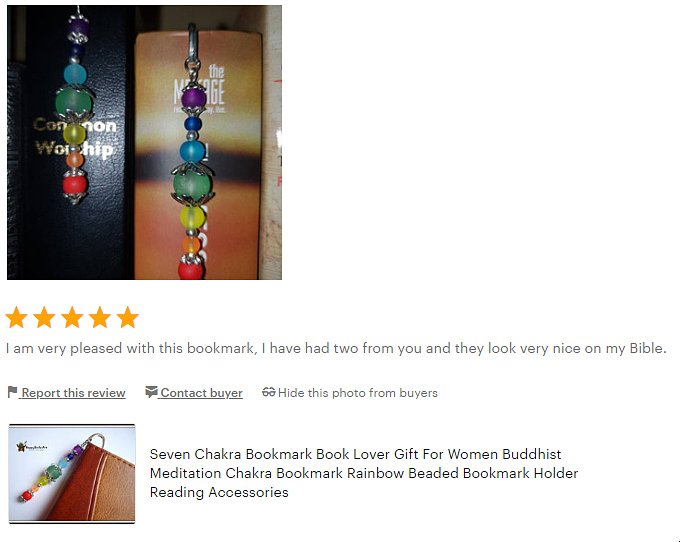This screenshot has width=680, height=542.
Task: Click the leather book in the listing thumbnail
Action: (93, 483)
